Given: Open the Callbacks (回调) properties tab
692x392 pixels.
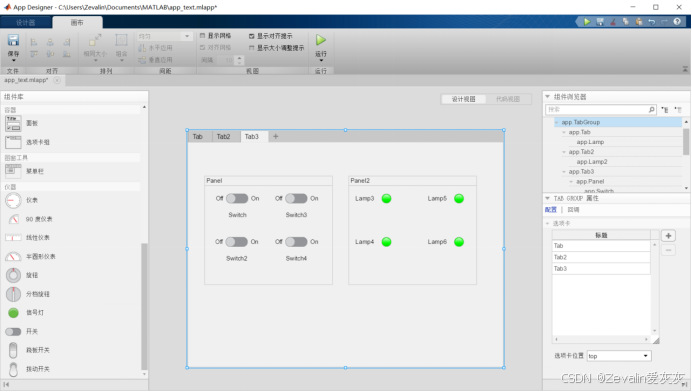Looking at the screenshot, I should click(573, 210).
